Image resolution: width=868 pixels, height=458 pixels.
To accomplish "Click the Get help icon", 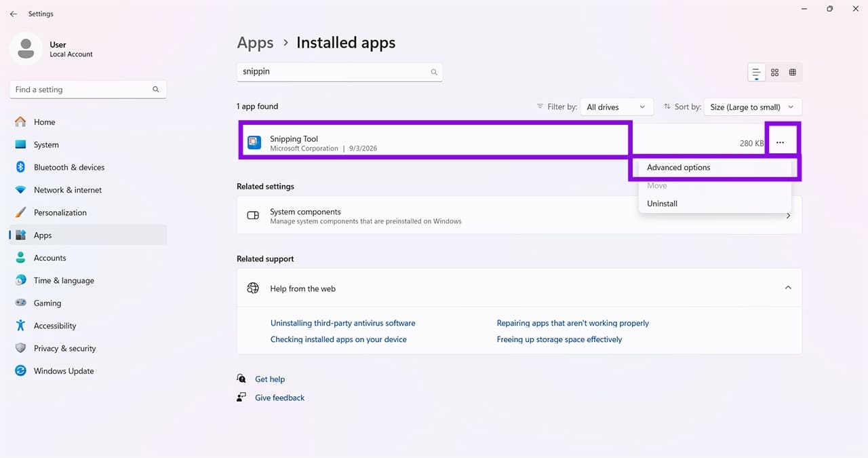I will [241, 379].
